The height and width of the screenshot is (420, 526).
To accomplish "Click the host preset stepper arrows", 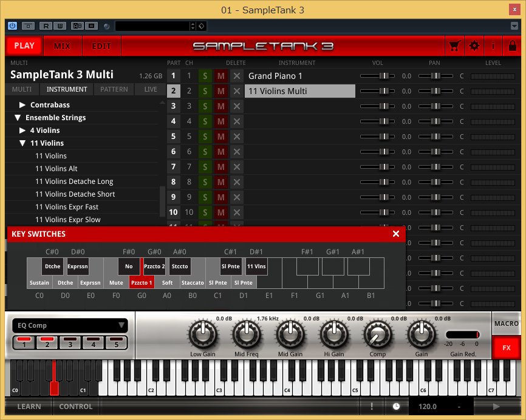I will point(193,26).
